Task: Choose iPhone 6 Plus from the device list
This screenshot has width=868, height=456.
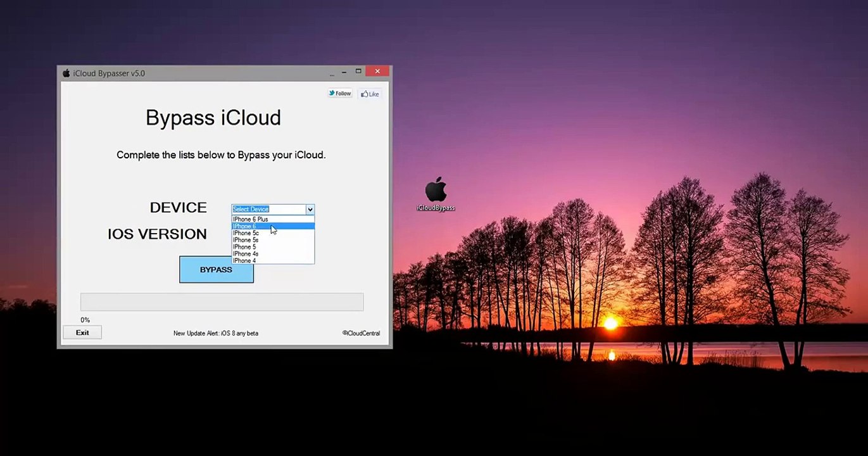Action: 273,219
